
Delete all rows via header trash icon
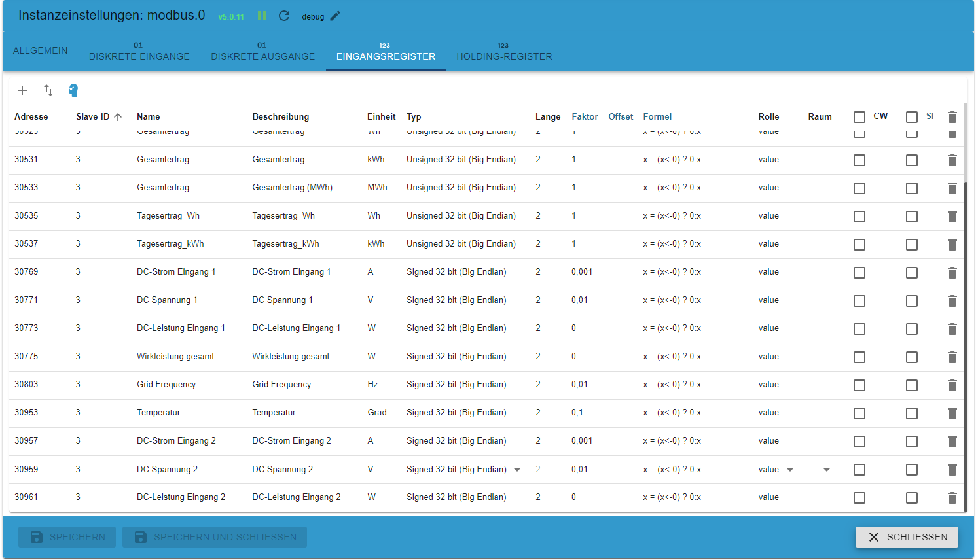click(x=952, y=117)
